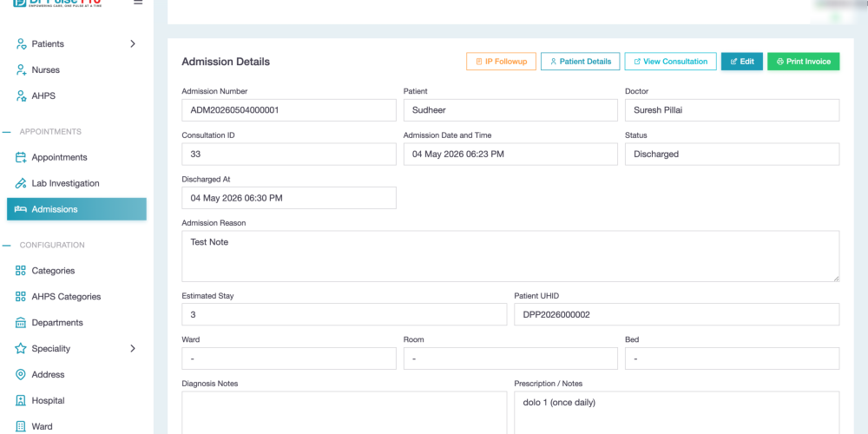
Task: Open the Appointments menu item
Action: (x=76, y=157)
